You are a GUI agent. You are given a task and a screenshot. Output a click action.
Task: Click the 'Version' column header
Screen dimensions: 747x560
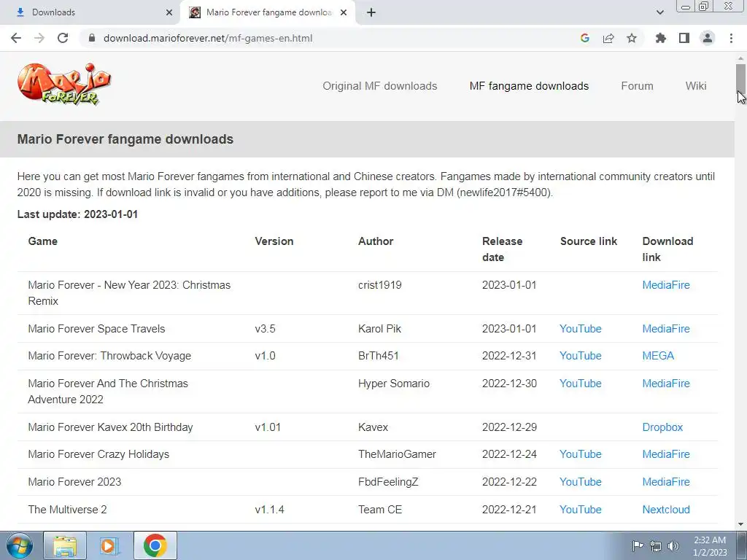(x=274, y=241)
